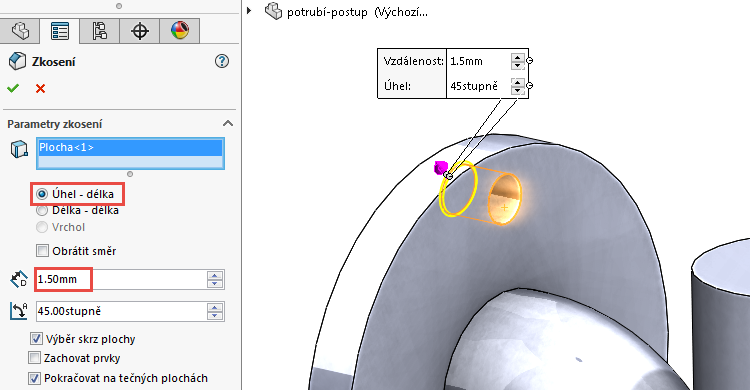
Task: Collapse the Parametry zkosení section
Action: (x=228, y=123)
